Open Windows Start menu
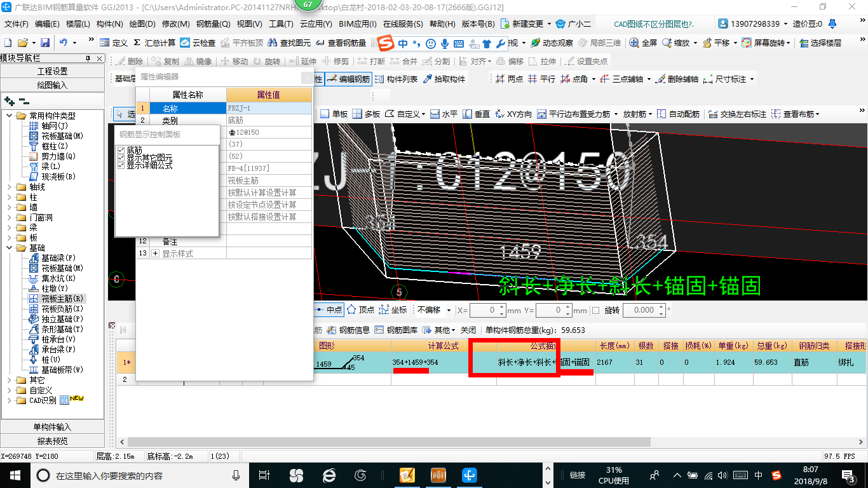This screenshot has height=488, width=868. click(15, 475)
